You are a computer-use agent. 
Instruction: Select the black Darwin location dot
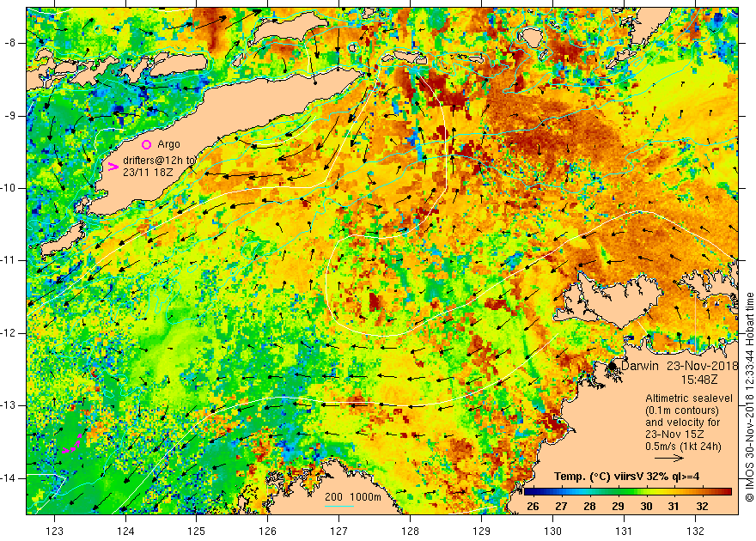(x=612, y=366)
